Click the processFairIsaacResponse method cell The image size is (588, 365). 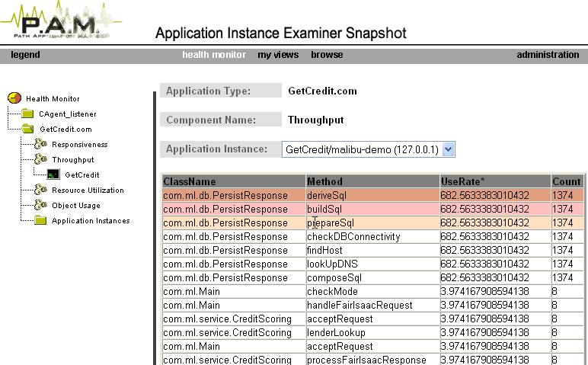click(x=372, y=360)
